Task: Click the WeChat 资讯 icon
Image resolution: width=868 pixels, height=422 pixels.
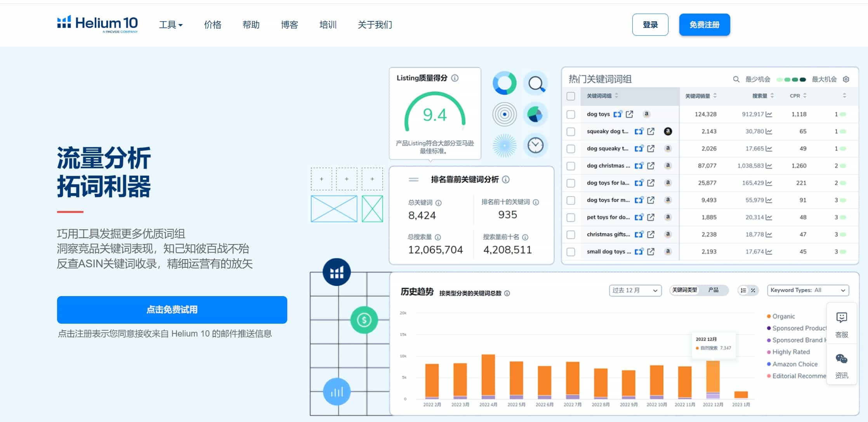Action: coord(841,365)
